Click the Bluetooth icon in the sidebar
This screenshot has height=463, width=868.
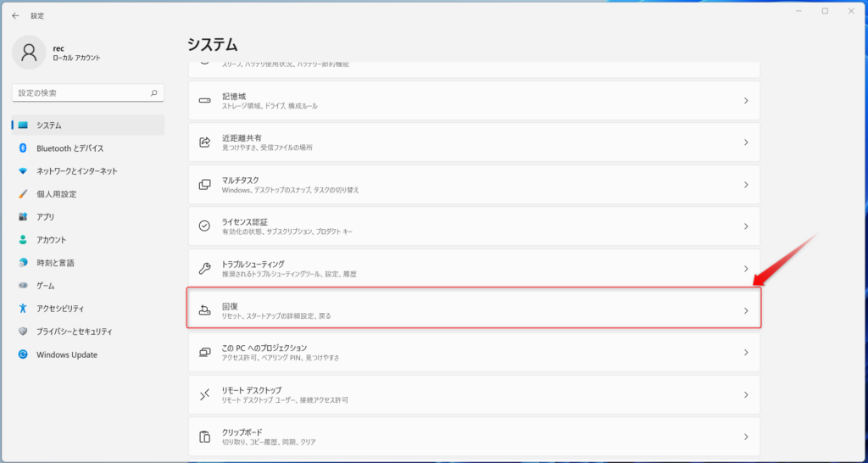(23, 148)
